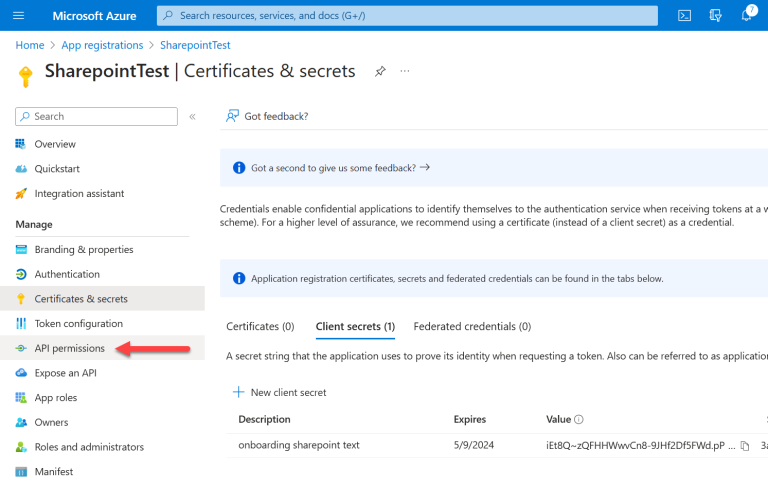Select the Client secrets (1) tab
This screenshot has width=768, height=487.
point(355,326)
